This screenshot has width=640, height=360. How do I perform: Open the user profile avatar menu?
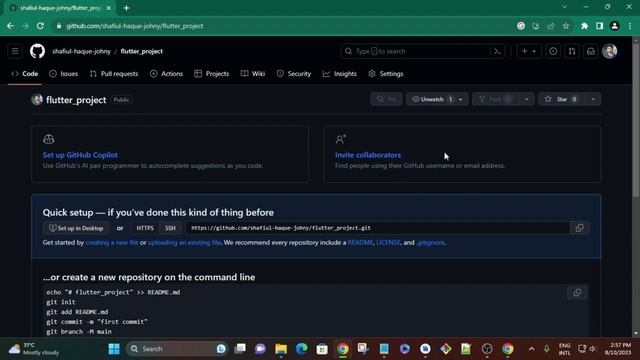pyautogui.click(x=609, y=51)
